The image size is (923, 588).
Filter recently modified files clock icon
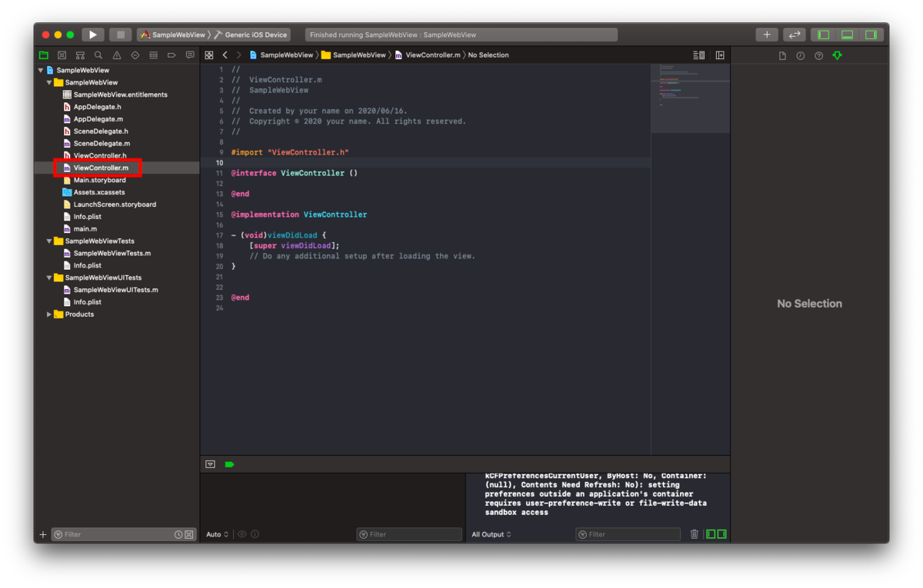pos(178,534)
